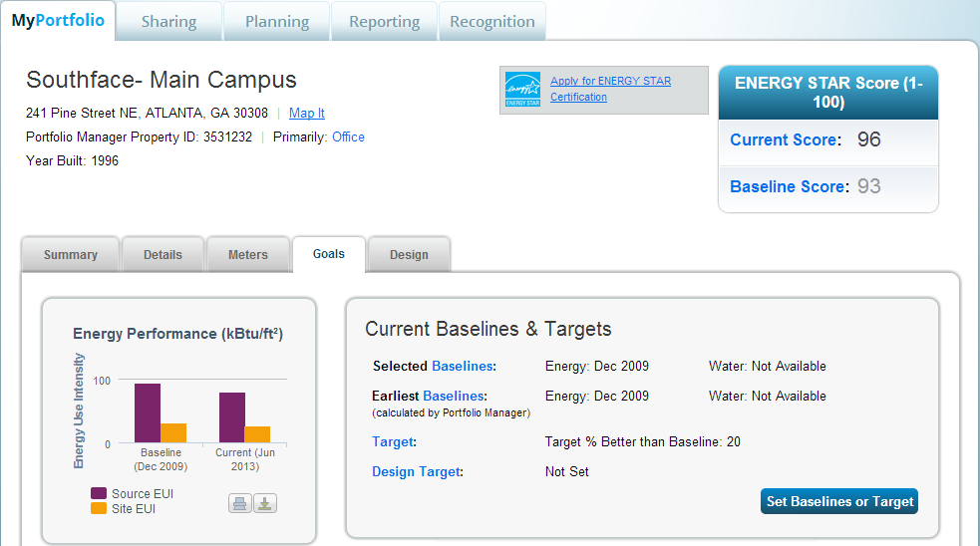Click the Design Target 'Not Set' value
This screenshot has height=546, width=980.
point(567,471)
